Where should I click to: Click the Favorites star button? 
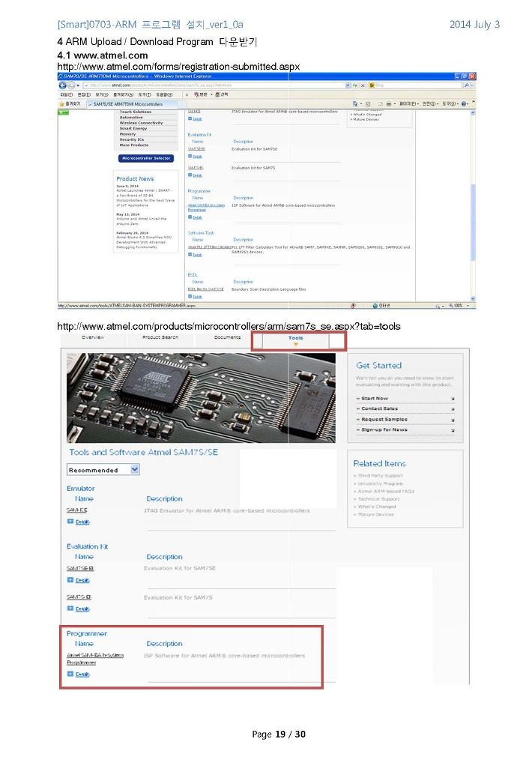tap(70, 103)
